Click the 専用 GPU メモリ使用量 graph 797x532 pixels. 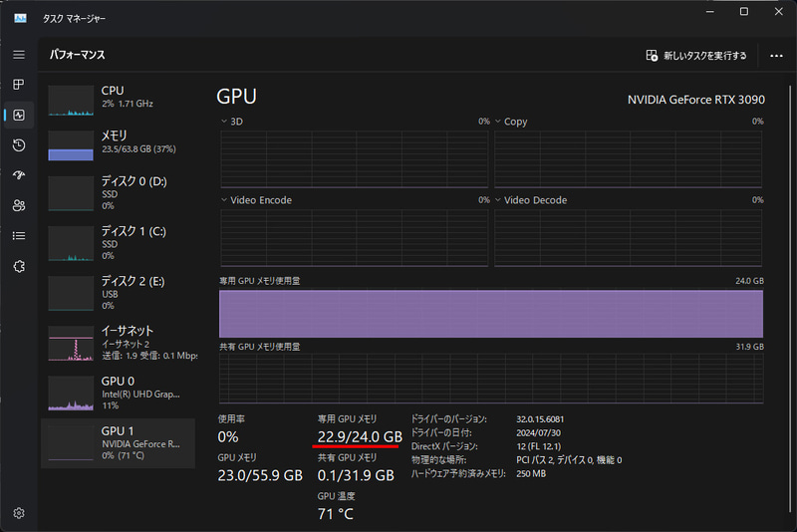491,314
